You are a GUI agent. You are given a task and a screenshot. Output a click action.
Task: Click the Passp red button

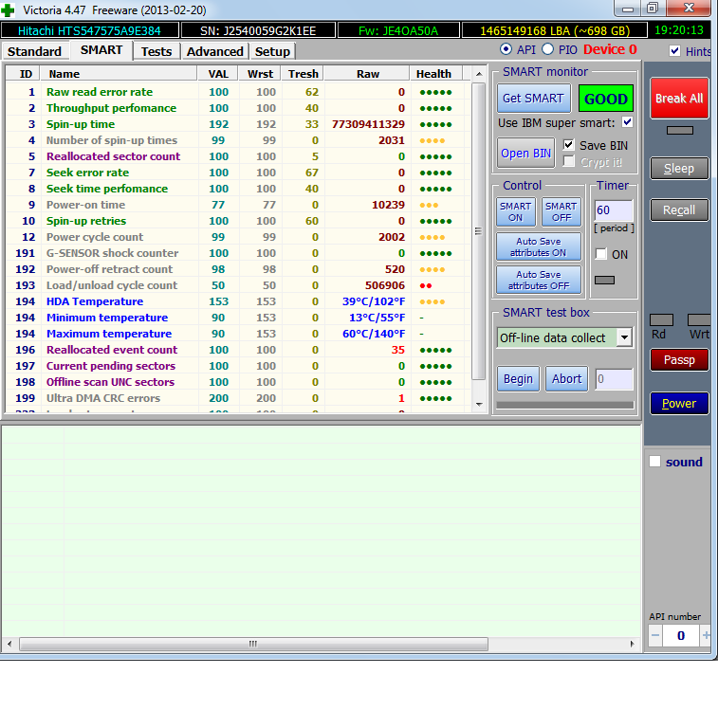coord(678,359)
